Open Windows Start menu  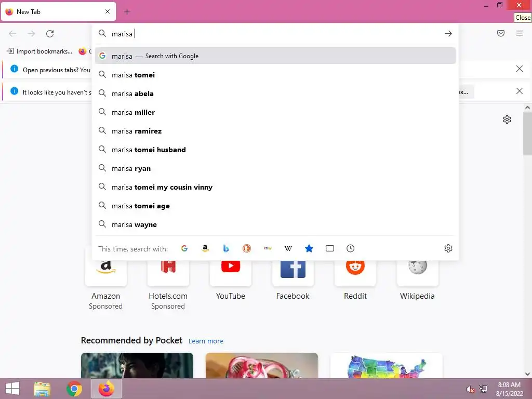12,389
